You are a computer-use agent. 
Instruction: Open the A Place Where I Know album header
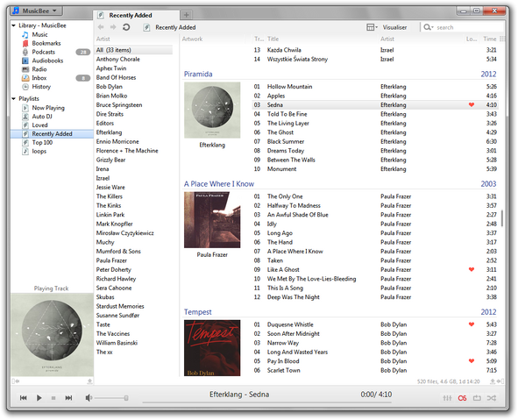click(219, 184)
